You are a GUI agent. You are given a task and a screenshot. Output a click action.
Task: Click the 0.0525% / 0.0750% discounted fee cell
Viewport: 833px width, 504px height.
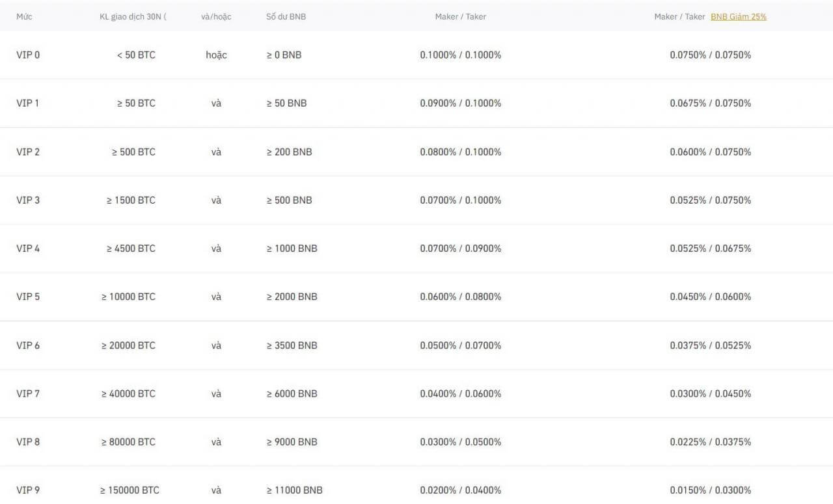(711, 200)
